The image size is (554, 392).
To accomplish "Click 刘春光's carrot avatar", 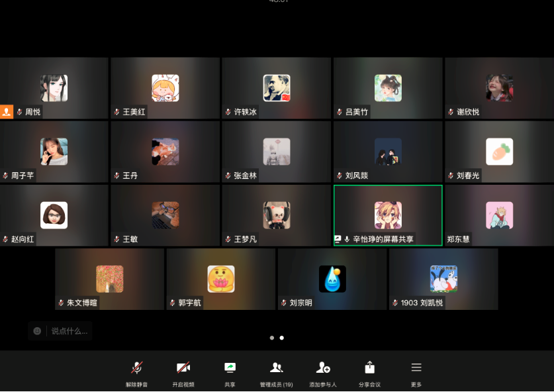I will (499, 152).
